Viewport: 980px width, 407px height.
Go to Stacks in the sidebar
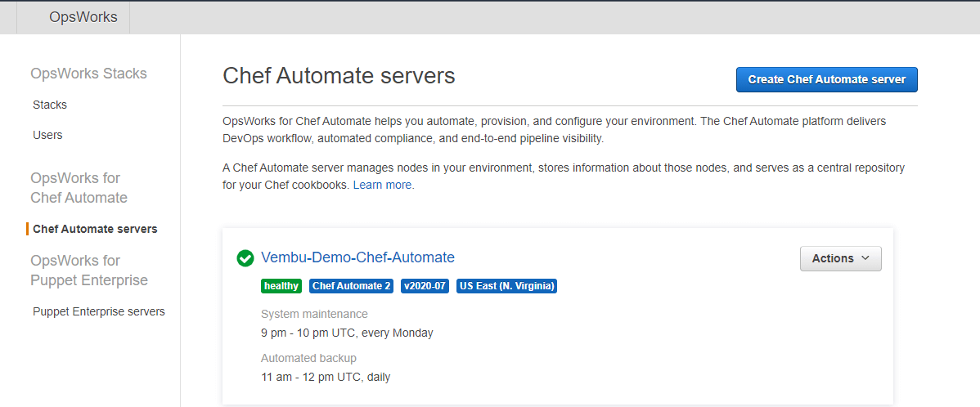(x=50, y=105)
